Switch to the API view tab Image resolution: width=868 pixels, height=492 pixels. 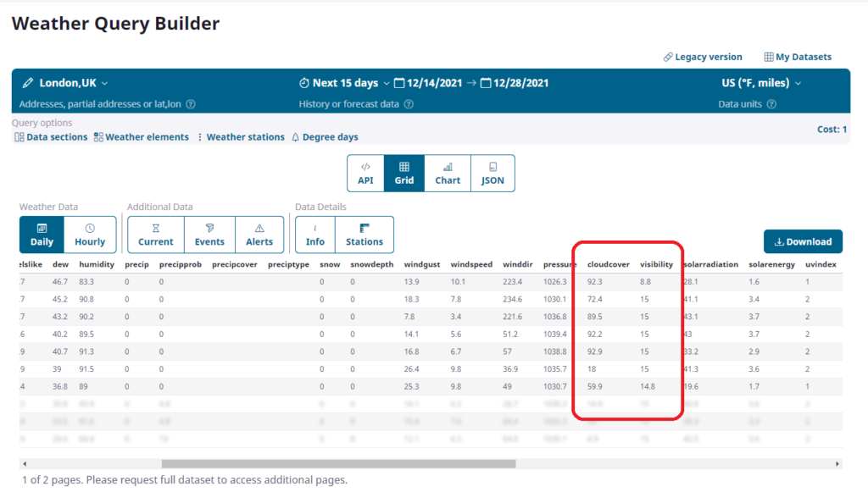365,174
